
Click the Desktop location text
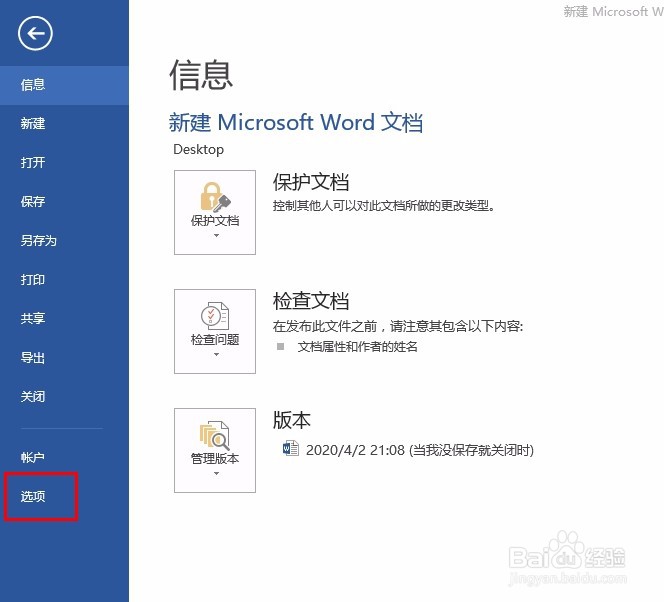click(x=199, y=149)
